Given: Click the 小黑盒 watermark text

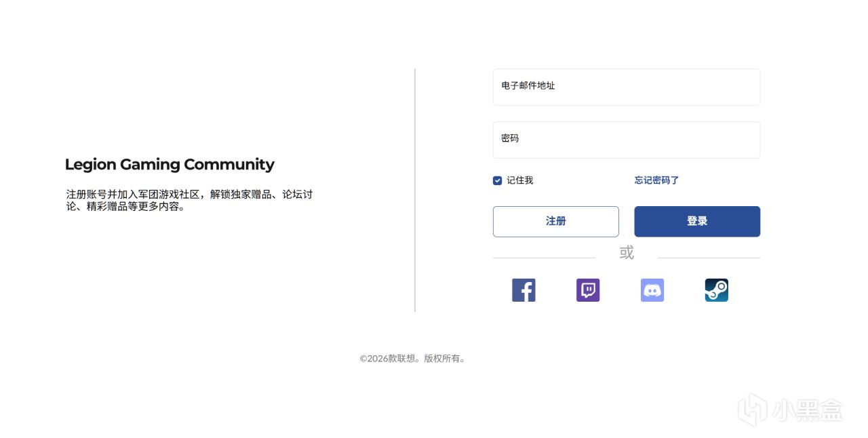Looking at the screenshot, I should click(x=808, y=410).
